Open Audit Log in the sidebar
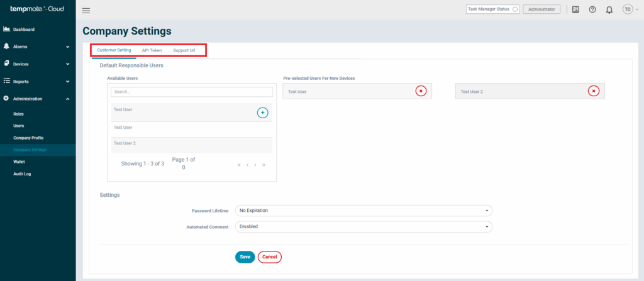This screenshot has width=644, height=281. (22, 174)
